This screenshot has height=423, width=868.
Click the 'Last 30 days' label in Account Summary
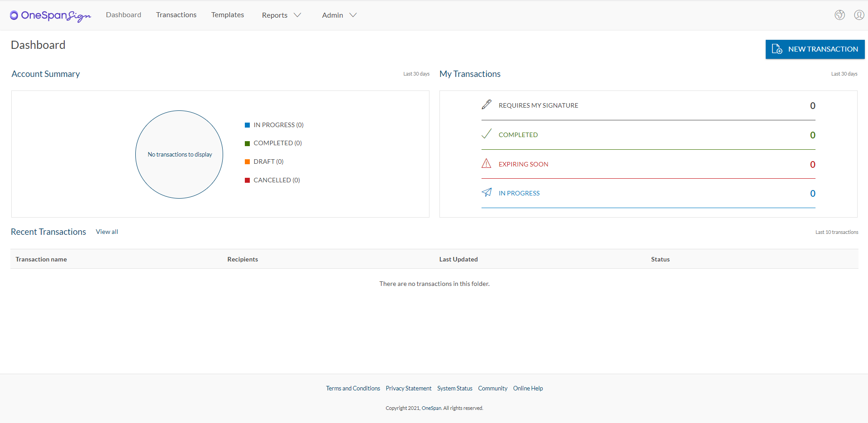tap(416, 74)
